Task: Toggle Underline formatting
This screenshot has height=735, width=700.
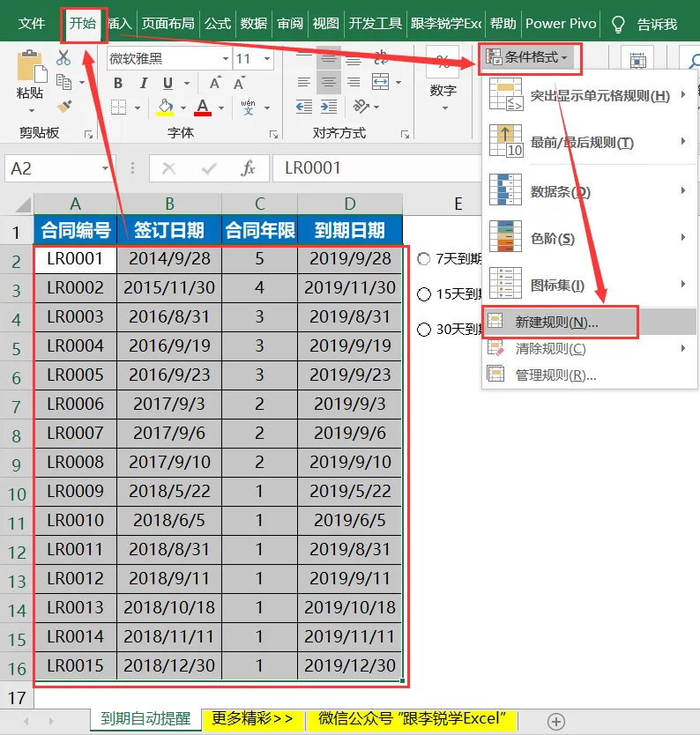Action: click(x=168, y=84)
